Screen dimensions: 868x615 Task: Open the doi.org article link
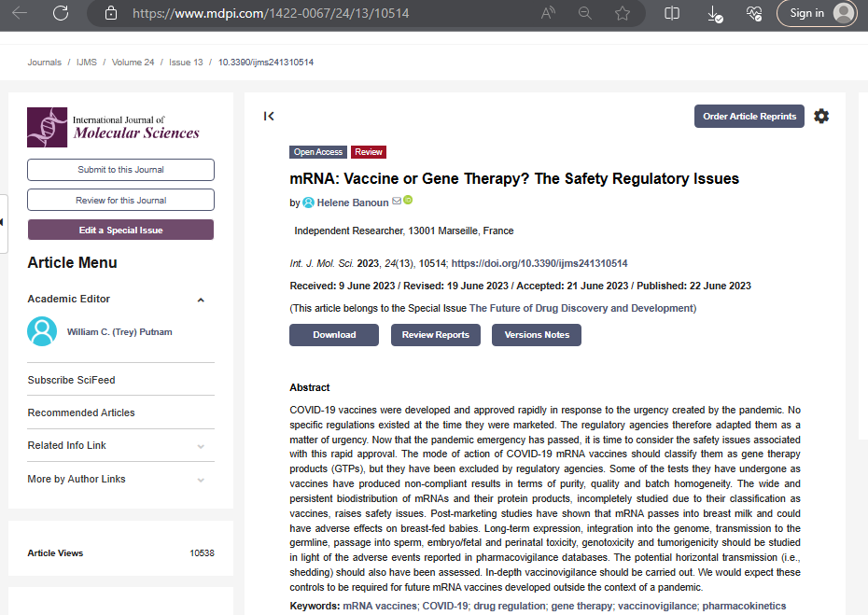(539, 263)
